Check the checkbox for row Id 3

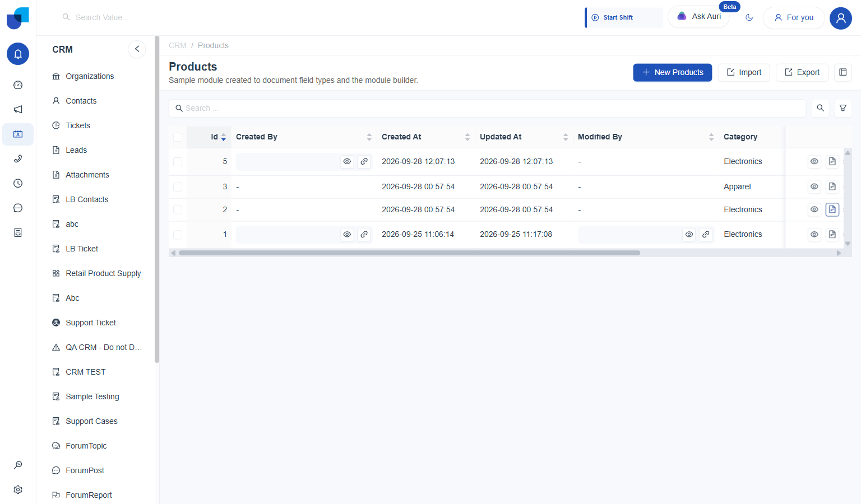pyautogui.click(x=178, y=187)
